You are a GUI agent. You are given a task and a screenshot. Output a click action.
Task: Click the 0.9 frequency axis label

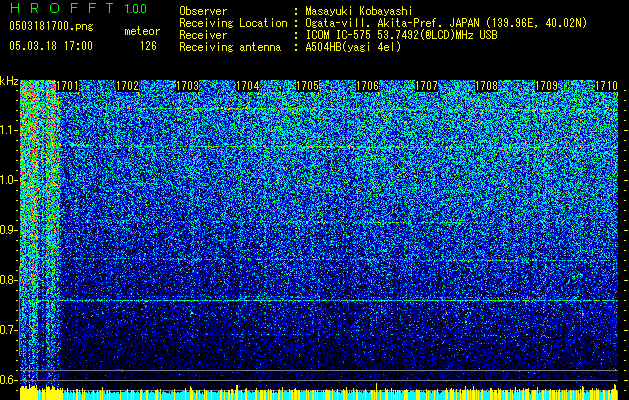pyautogui.click(x=9, y=230)
